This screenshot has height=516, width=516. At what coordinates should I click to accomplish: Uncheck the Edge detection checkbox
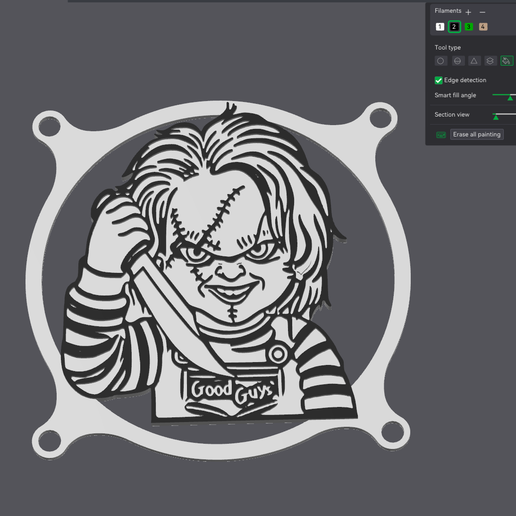point(438,80)
